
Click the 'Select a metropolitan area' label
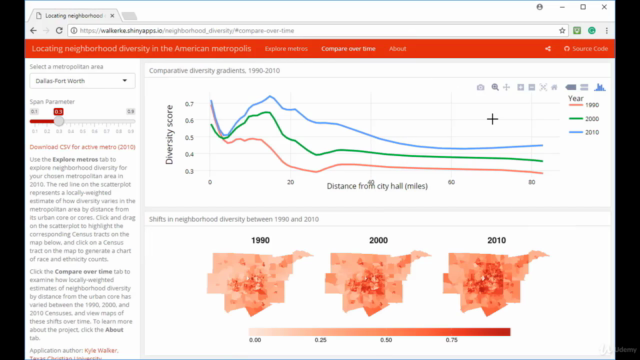66,67
